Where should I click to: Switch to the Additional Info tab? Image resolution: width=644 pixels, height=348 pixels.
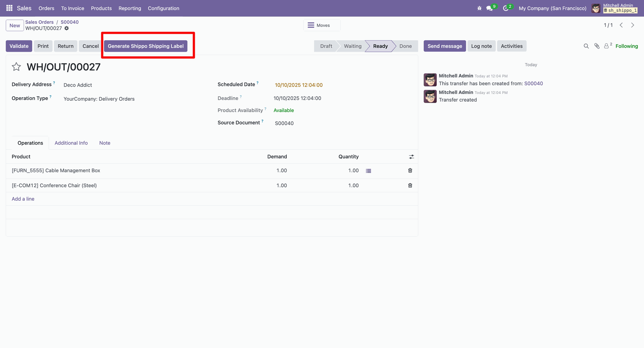71,143
